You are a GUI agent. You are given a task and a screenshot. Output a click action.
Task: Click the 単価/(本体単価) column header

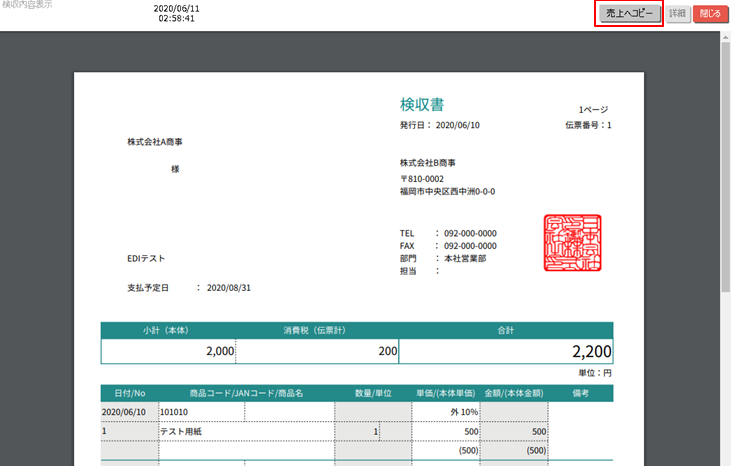(444, 393)
